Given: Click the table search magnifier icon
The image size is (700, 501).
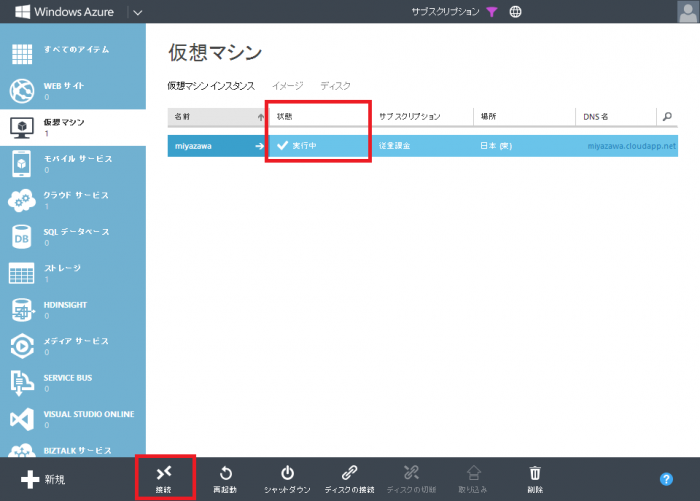Looking at the screenshot, I should 667,117.
